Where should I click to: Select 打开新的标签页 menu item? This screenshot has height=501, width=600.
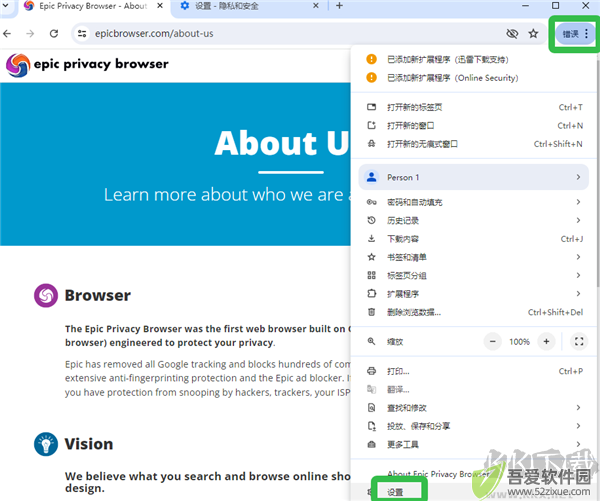click(x=473, y=107)
